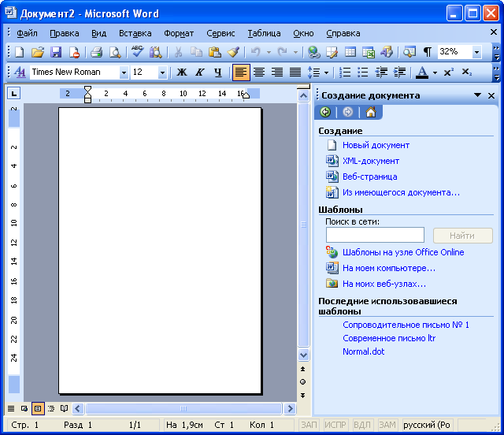Open the Сервис menu

[x=220, y=33]
